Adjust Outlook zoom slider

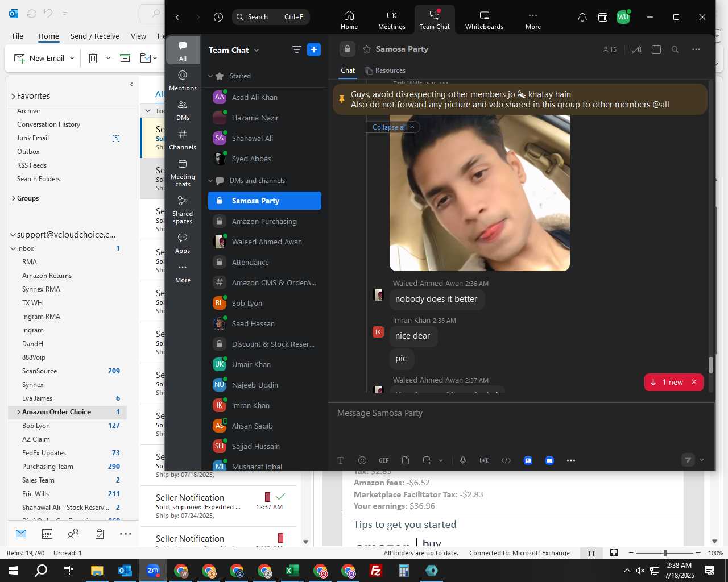click(665, 553)
